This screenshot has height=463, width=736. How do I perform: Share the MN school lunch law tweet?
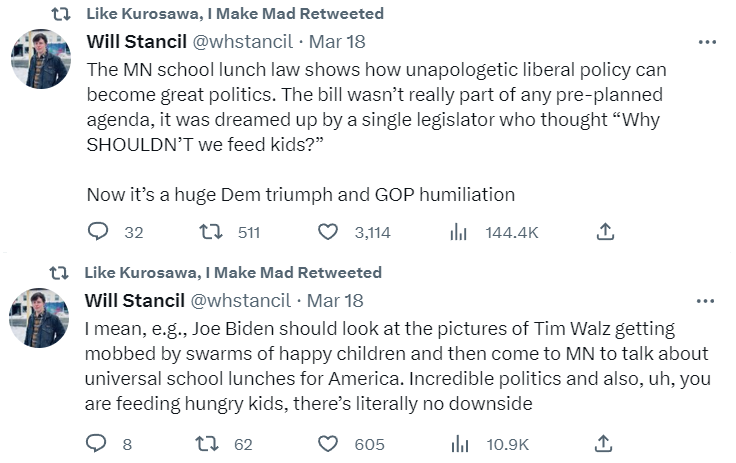coord(604,232)
